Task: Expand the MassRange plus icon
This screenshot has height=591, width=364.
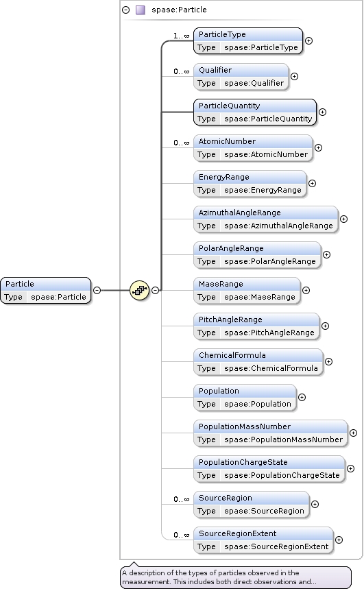Action: pyautogui.click(x=306, y=290)
